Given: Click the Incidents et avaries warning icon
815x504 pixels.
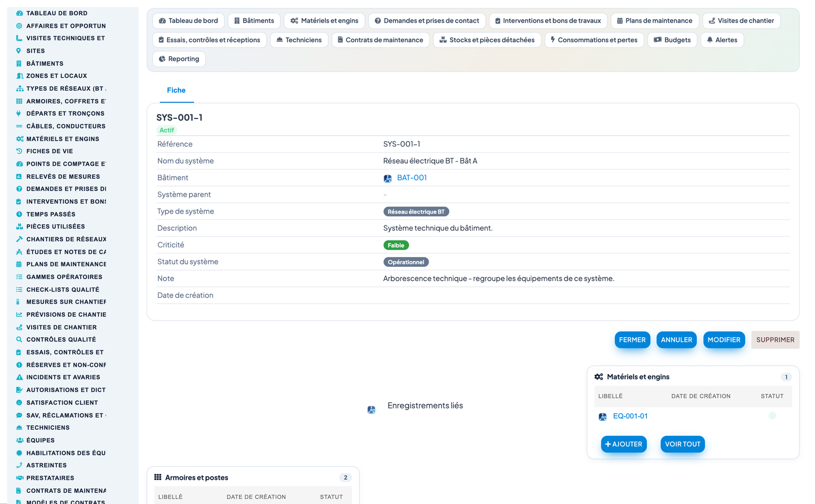Looking at the screenshot, I should (x=19, y=377).
